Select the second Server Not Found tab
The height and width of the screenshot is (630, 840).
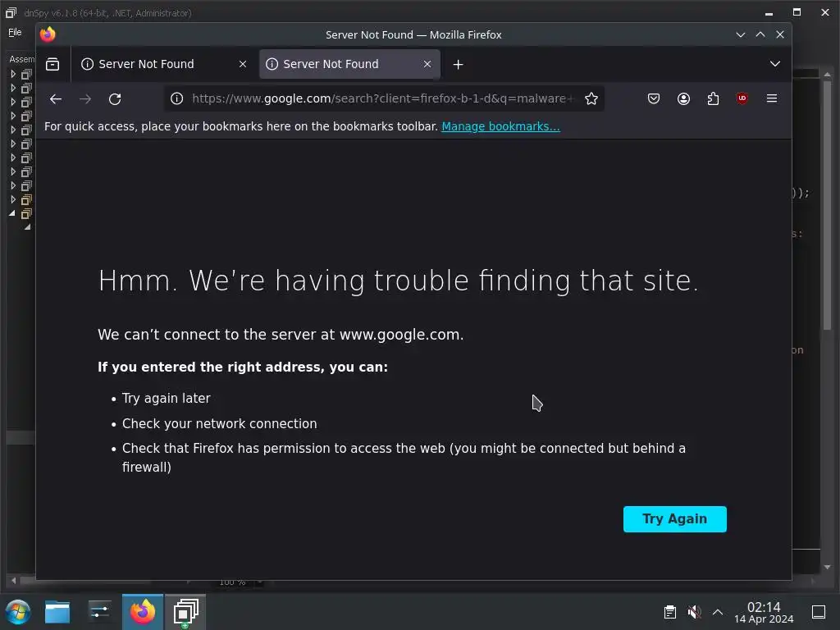coord(349,64)
